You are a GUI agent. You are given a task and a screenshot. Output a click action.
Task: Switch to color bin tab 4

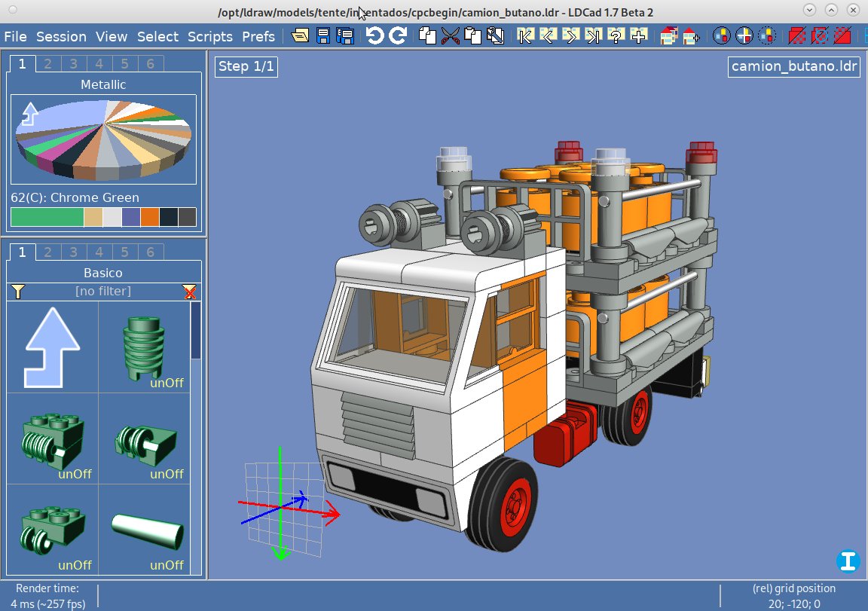click(x=99, y=64)
